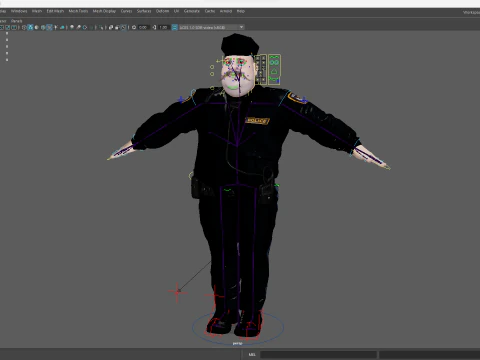Open the Mesh Display menu
The height and width of the screenshot is (360, 480).
[104, 11]
